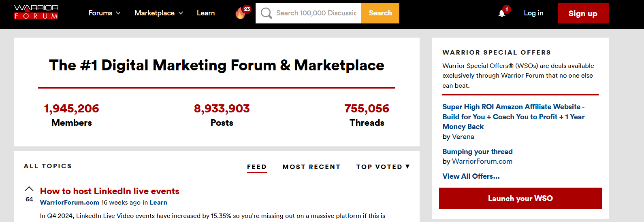Image resolution: width=644 pixels, height=222 pixels.
Task: Click the Launch your WSO button
Action: pyautogui.click(x=520, y=198)
